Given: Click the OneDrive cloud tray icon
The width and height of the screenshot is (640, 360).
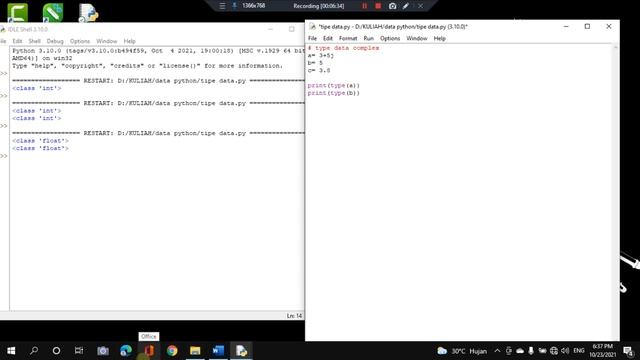Looking at the screenshot, I should 520,351.
